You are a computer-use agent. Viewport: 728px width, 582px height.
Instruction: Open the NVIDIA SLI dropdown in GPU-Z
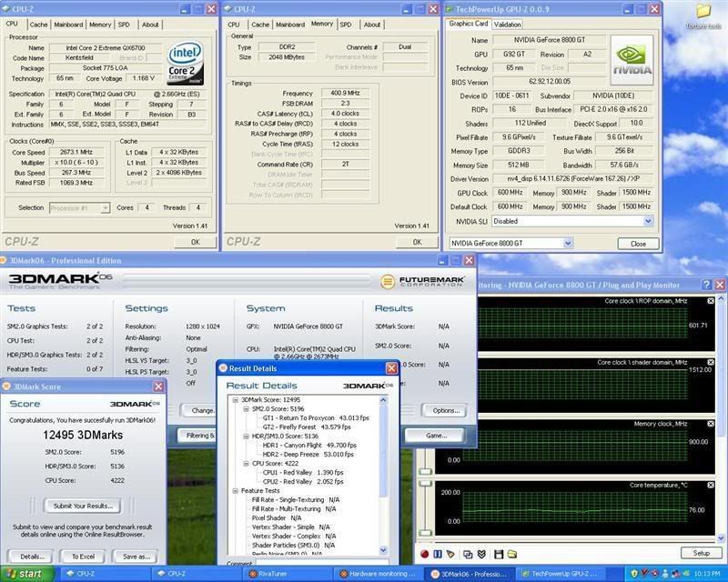648,221
